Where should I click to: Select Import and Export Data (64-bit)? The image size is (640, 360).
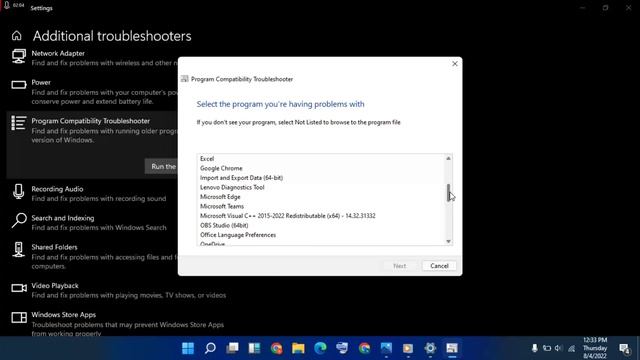[x=321, y=178]
